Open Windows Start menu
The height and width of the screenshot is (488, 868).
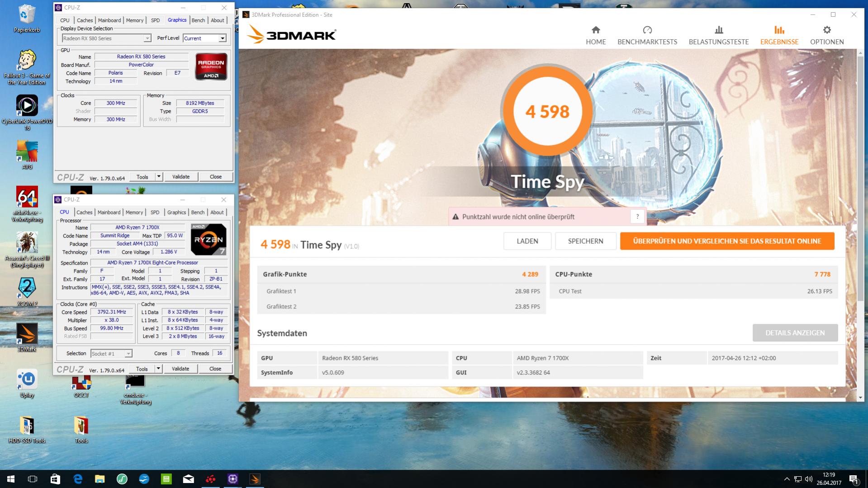pyautogui.click(x=11, y=479)
